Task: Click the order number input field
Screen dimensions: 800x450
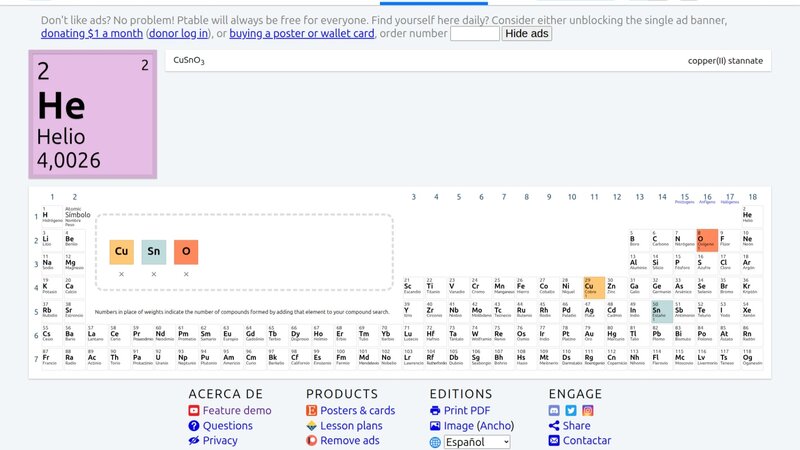Action: point(474,34)
